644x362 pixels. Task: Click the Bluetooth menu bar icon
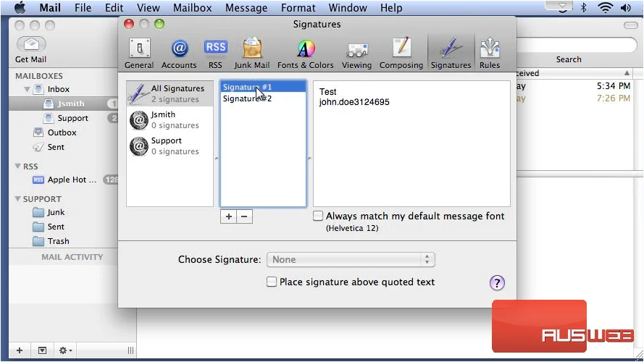[584, 7]
